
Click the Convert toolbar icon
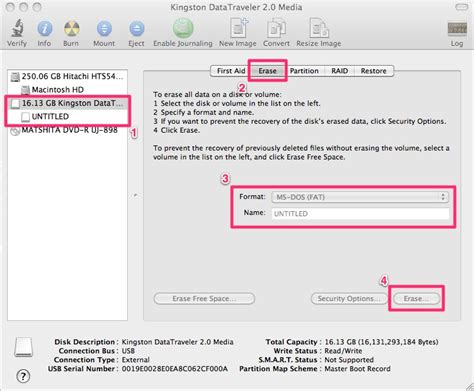point(276,28)
